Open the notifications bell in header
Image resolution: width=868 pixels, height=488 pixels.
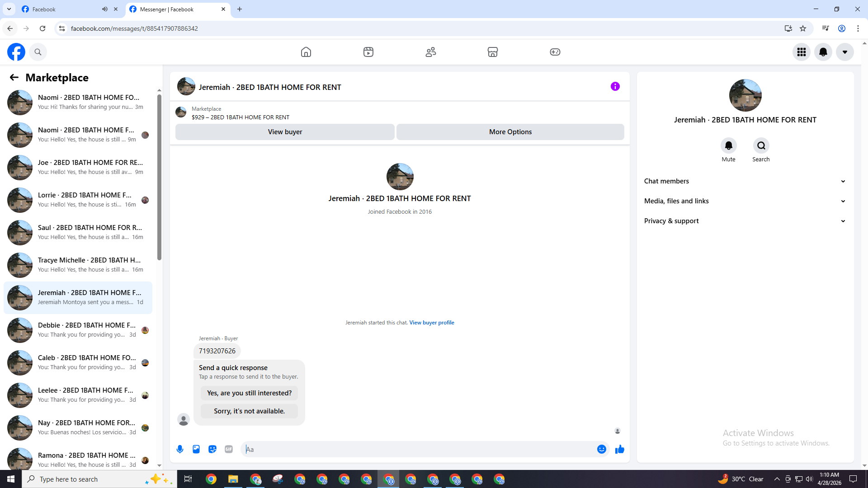click(x=823, y=52)
